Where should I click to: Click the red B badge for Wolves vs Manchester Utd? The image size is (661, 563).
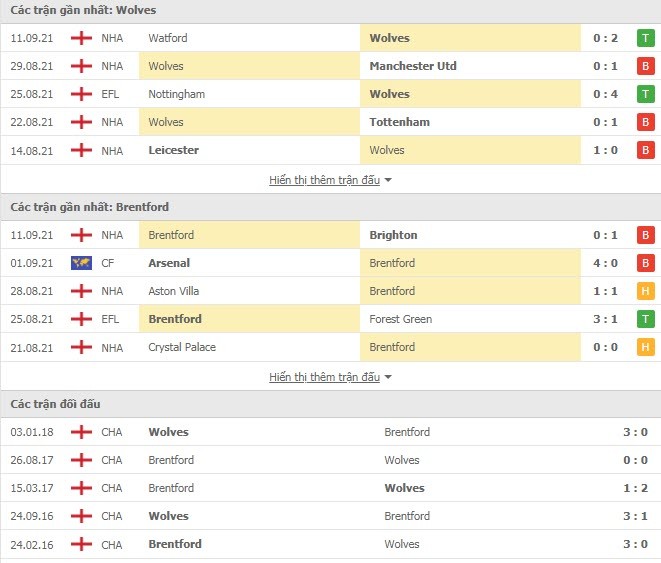645,66
